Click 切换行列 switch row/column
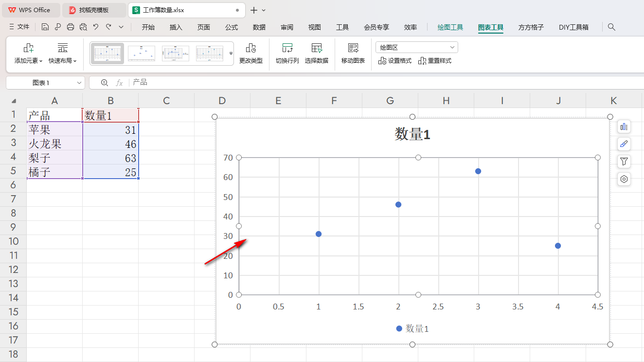The width and height of the screenshot is (644, 362). pyautogui.click(x=287, y=54)
